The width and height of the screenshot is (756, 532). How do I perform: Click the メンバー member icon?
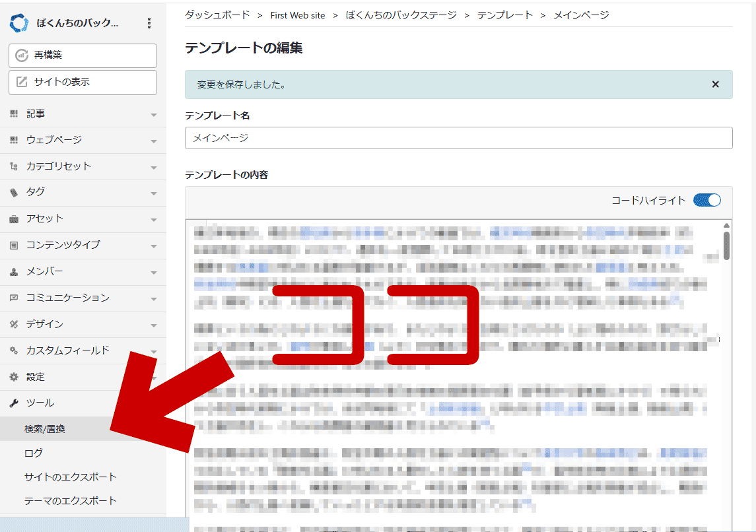[14, 271]
